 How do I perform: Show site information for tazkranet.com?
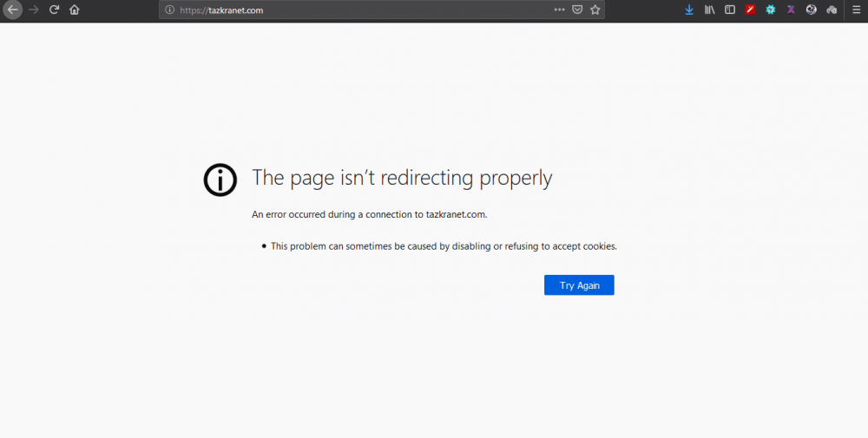169,10
